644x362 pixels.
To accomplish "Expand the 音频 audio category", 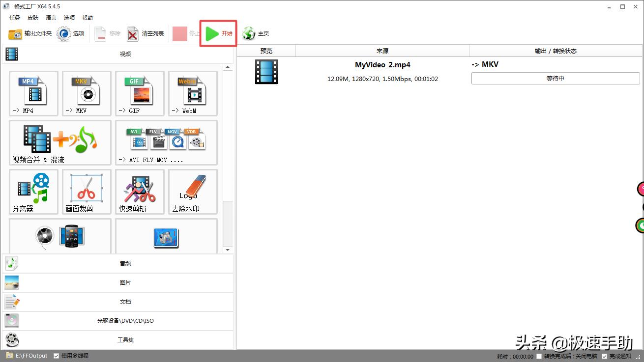I will coord(117,263).
